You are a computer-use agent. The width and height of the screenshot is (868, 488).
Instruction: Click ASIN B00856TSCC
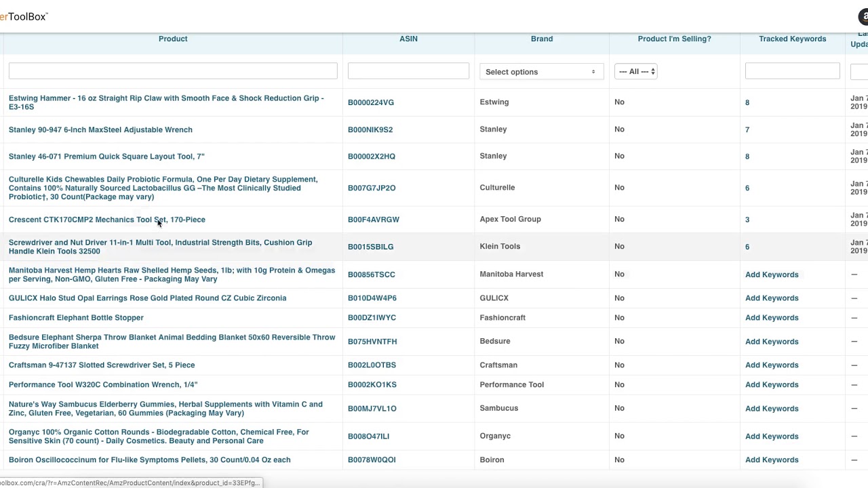click(372, 274)
